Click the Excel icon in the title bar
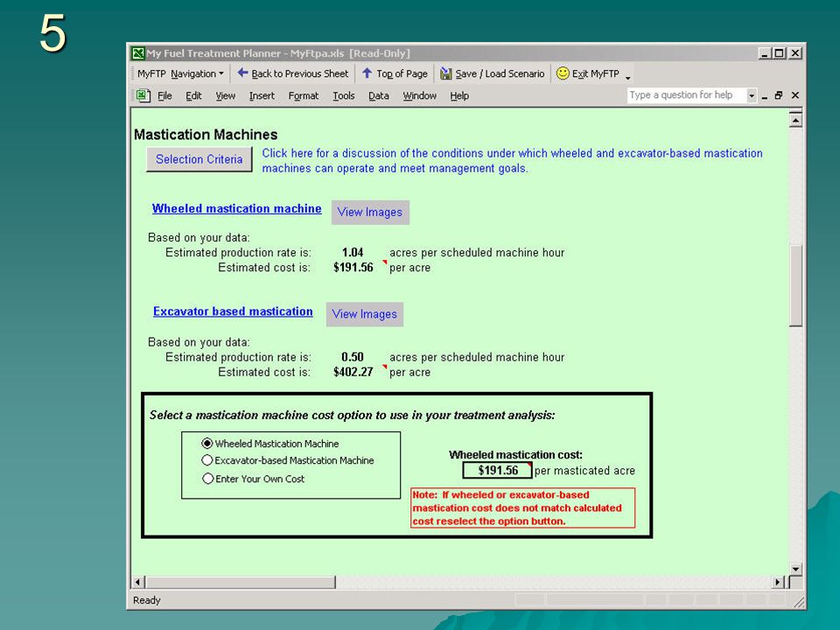Screen dimensions: 840x630 [x=138, y=53]
